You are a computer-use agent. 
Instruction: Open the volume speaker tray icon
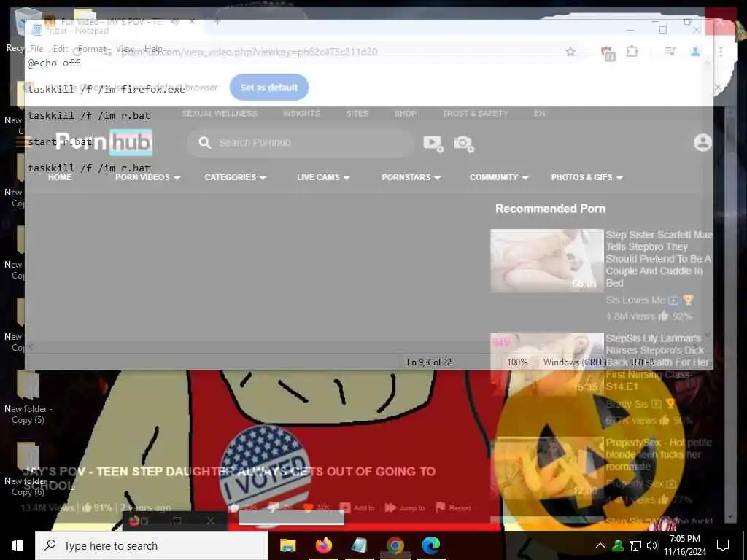click(x=652, y=545)
